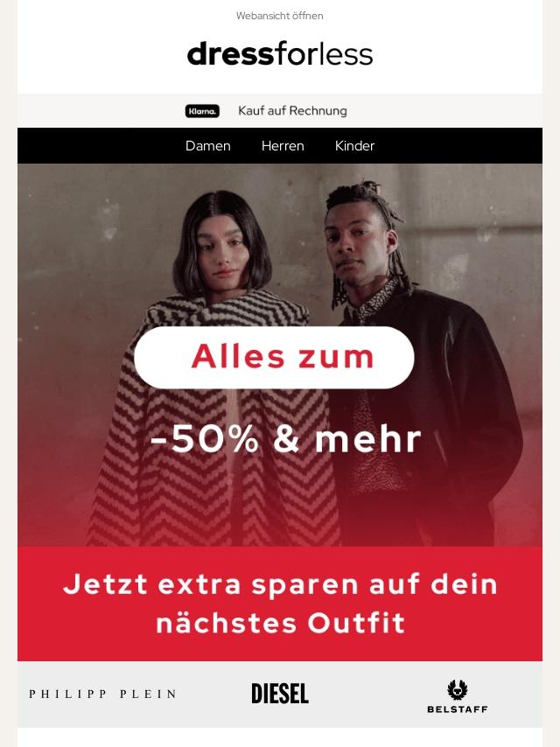560x747 pixels.
Task: Click the Alles zum pill button
Action: coord(274,357)
